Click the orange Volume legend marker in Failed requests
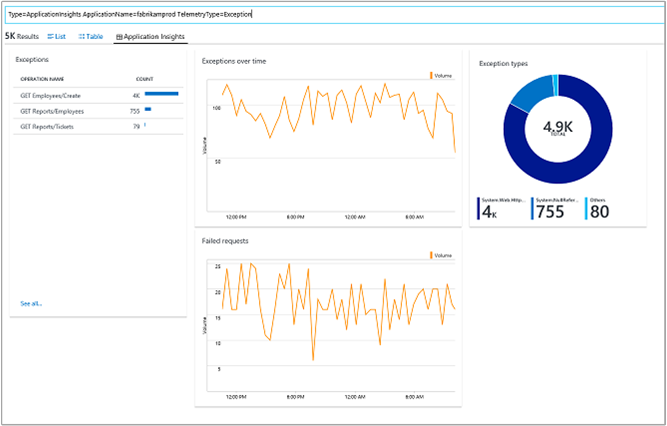Screen dimensions: 667x426 click(x=431, y=255)
